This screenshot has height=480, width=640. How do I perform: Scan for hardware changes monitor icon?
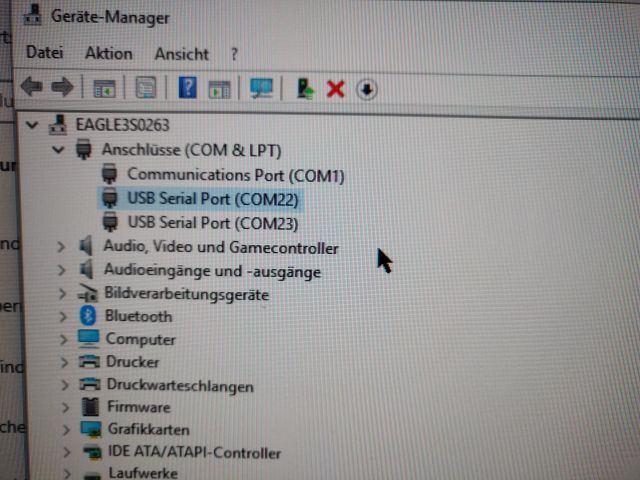point(261,88)
